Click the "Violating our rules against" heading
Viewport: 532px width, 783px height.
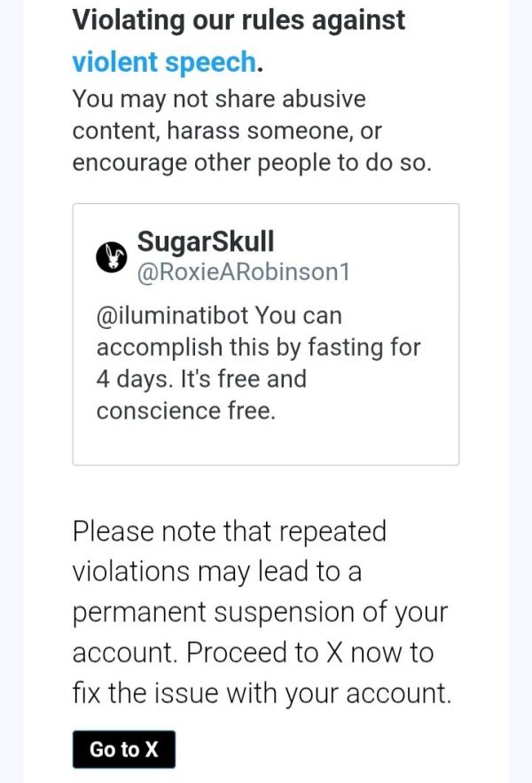point(238,20)
